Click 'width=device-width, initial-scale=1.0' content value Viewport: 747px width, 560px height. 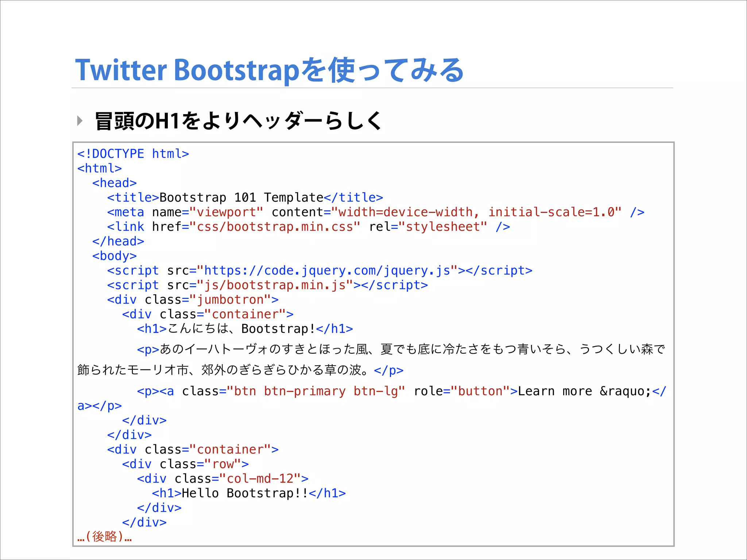point(476,212)
